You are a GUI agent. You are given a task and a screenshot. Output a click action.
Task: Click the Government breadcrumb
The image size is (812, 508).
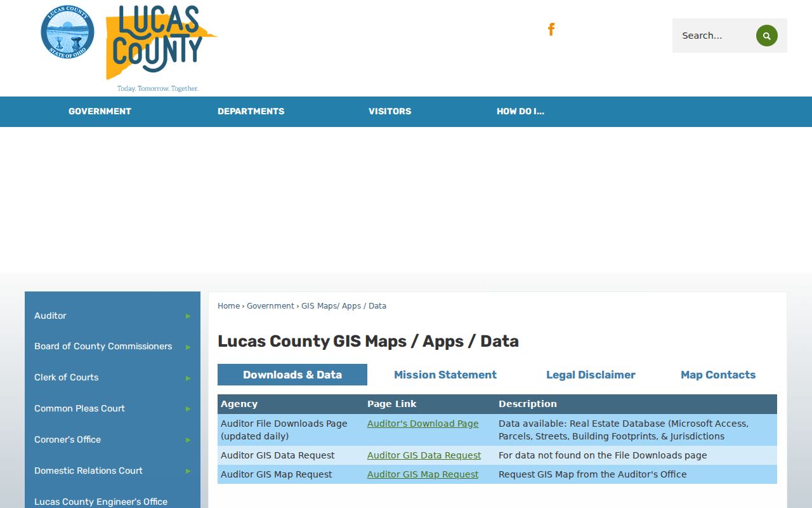pyautogui.click(x=270, y=306)
